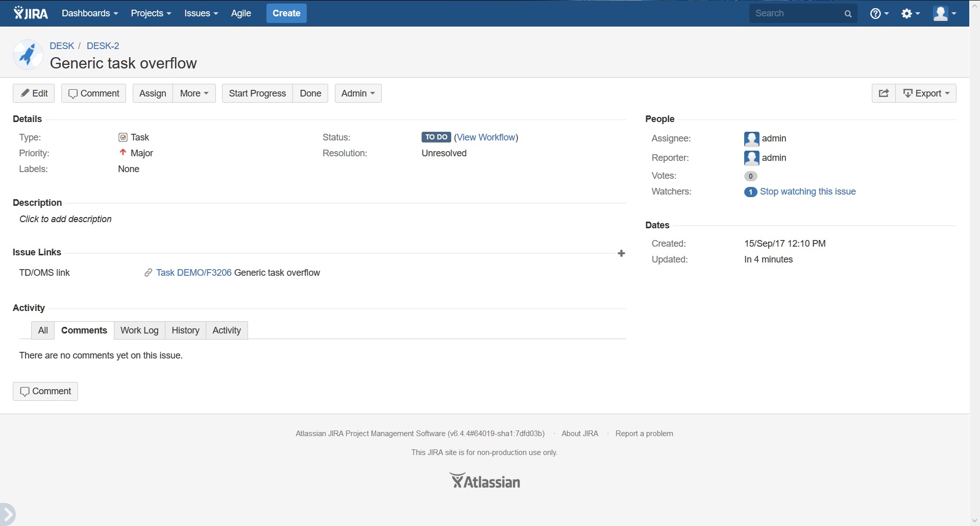Open the View Workflow link
This screenshot has width=980, height=526.
coord(486,137)
